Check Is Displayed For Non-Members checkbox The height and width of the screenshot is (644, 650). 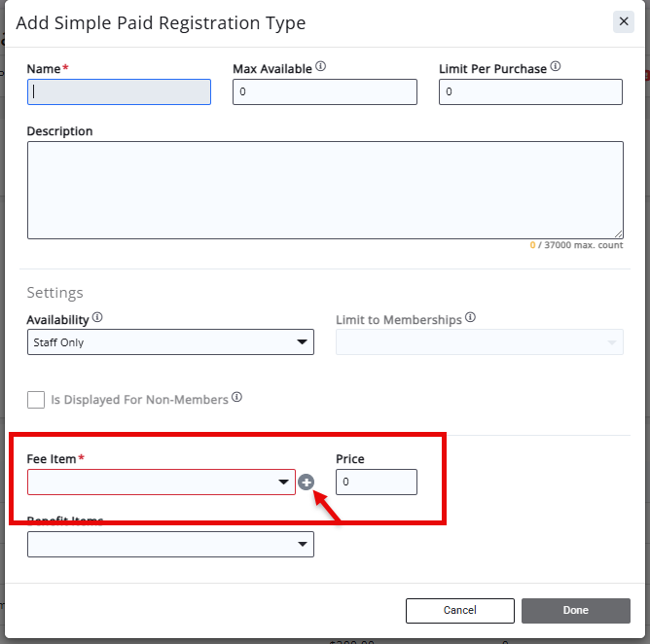tap(36, 400)
